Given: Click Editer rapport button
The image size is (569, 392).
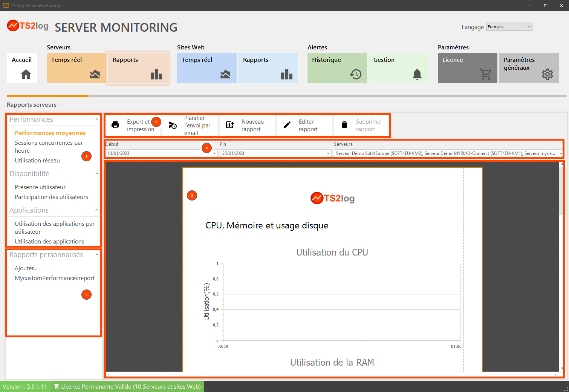Looking at the screenshot, I should [x=305, y=125].
